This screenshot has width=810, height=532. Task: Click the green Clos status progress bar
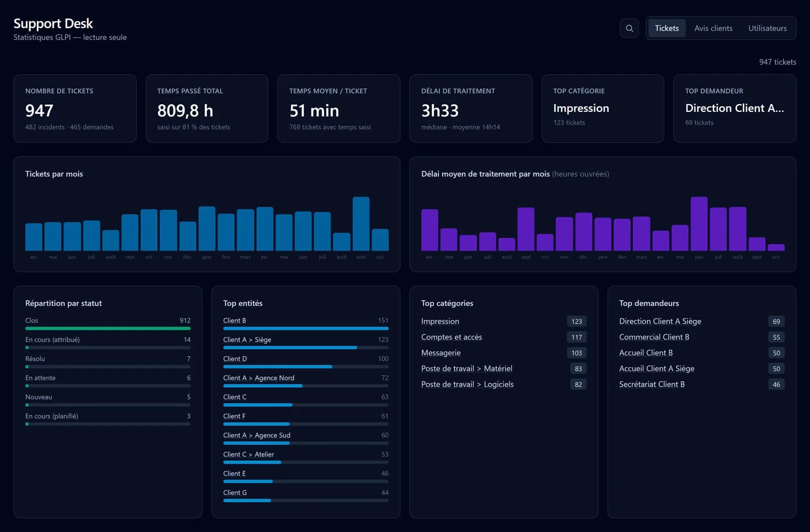[108, 329]
